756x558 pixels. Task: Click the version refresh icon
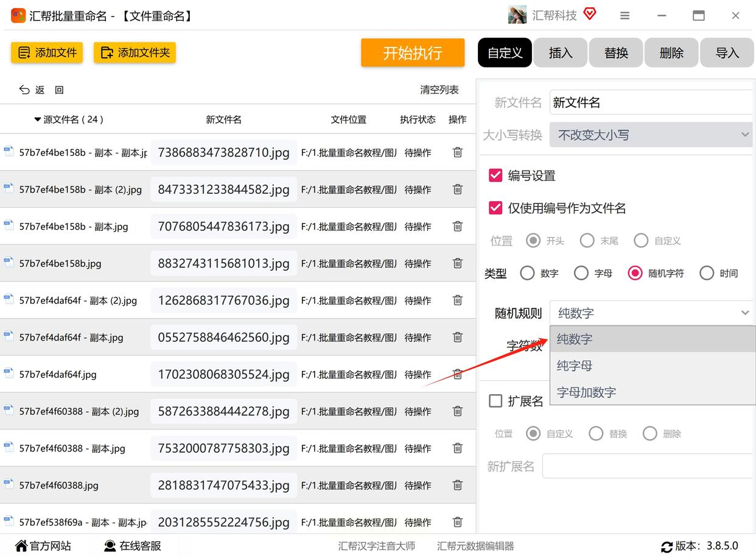[x=667, y=546]
